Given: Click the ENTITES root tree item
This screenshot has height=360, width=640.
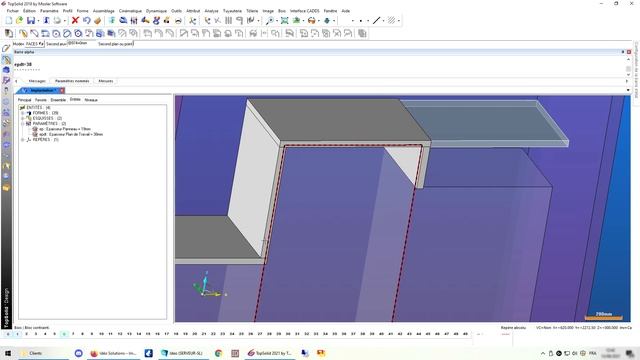Looking at the screenshot, I should [34, 108].
